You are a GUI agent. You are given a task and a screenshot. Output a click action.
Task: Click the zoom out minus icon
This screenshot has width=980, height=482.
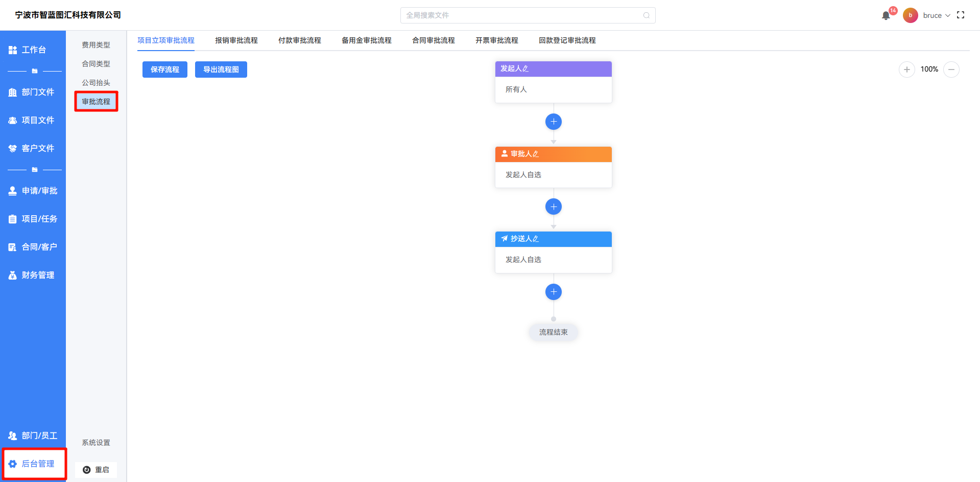point(951,70)
